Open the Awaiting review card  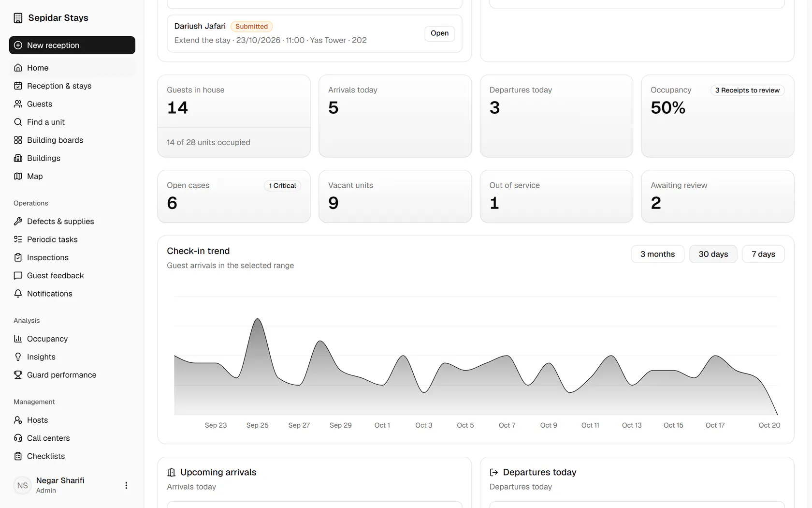718,196
